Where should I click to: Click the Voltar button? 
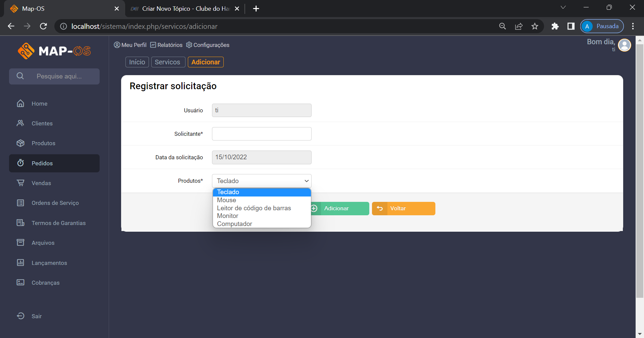[x=404, y=209]
